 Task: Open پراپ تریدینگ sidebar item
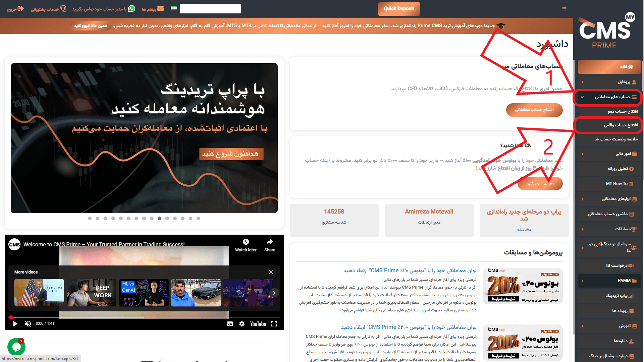(x=609, y=296)
